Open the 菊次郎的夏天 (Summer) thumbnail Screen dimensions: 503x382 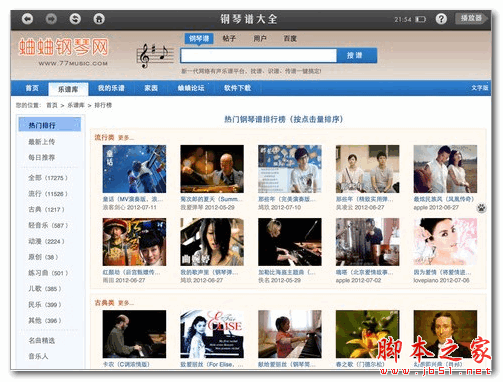212,169
